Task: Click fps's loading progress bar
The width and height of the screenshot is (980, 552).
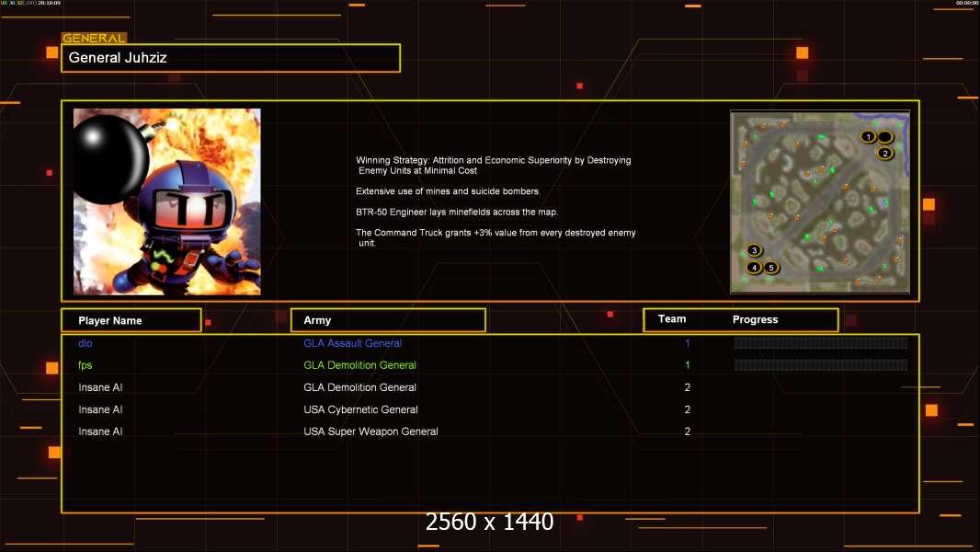Action: pyautogui.click(x=821, y=365)
